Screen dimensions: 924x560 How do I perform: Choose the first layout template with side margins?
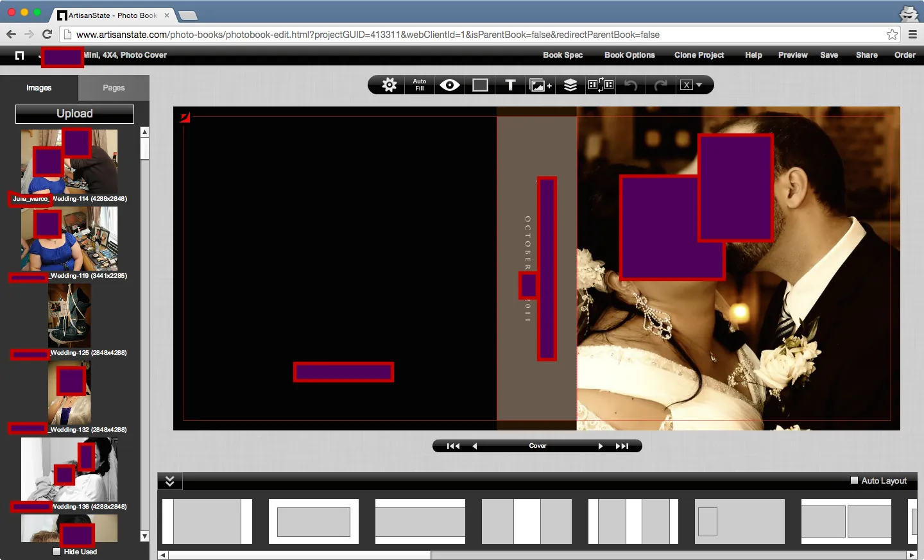click(207, 522)
